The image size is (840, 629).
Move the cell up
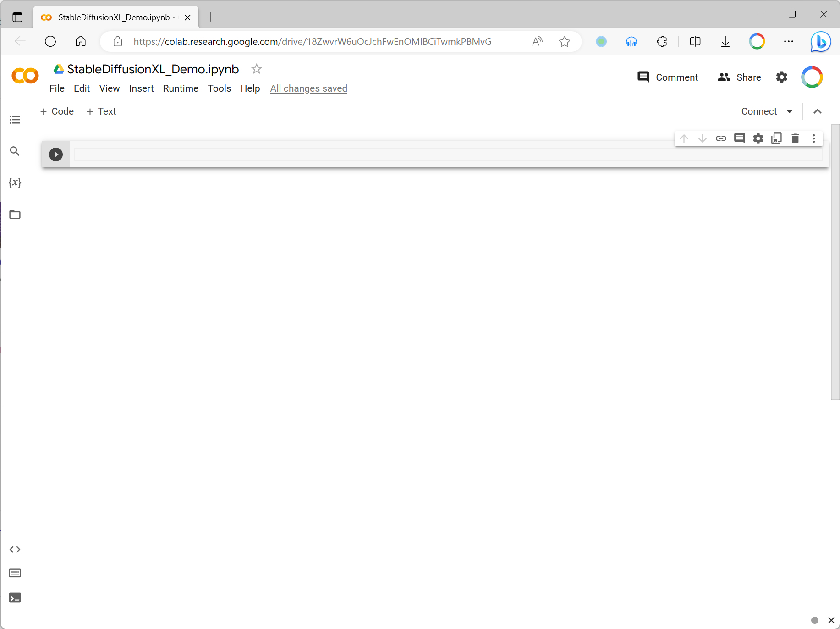tap(684, 138)
